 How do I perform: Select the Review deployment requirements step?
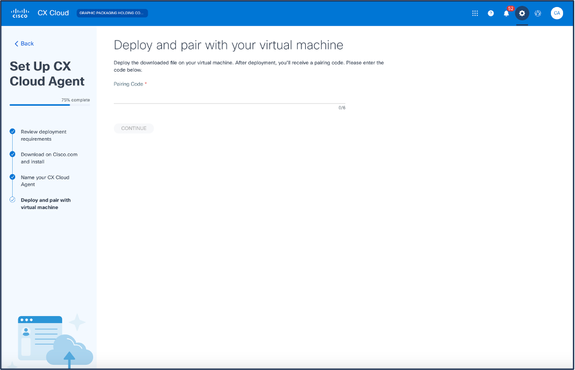(x=43, y=135)
